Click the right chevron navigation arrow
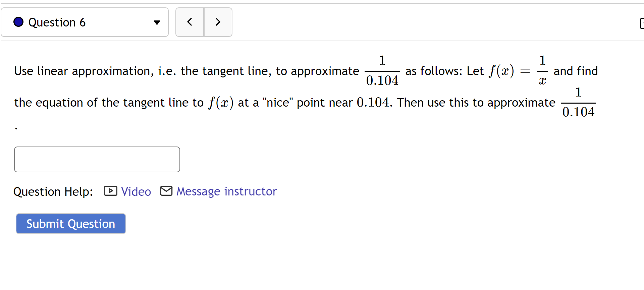The width and height of the screenshot is (644, 290). (x=218, y=22)
